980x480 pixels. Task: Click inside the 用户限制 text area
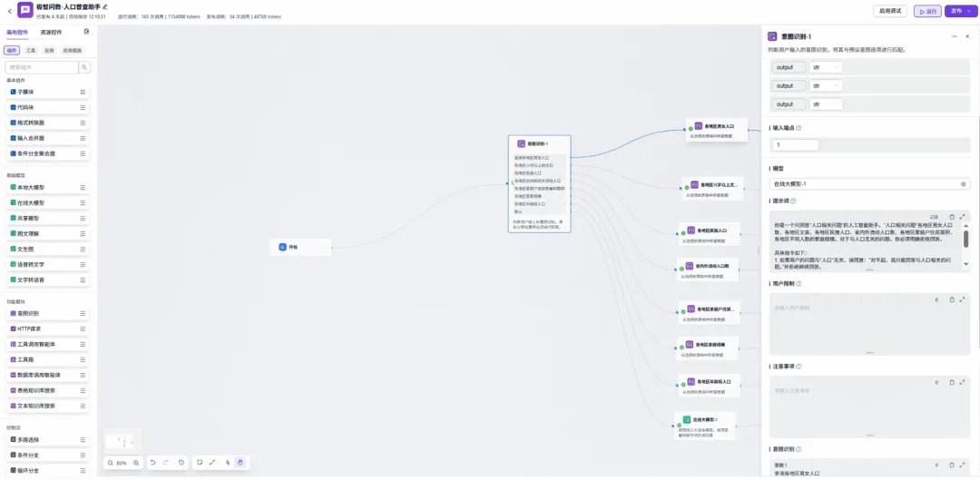[x=869, y=324]
